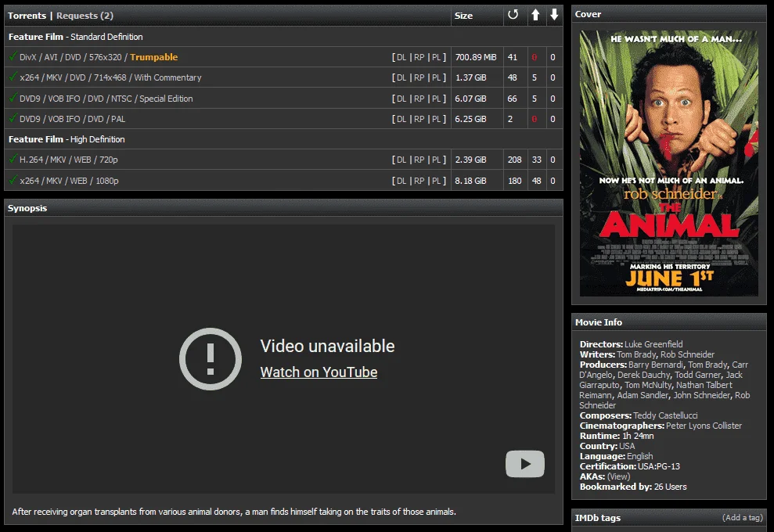Open the DVD9 NTSC Special Edition torrent
The image size is (774, 532).
106,99
